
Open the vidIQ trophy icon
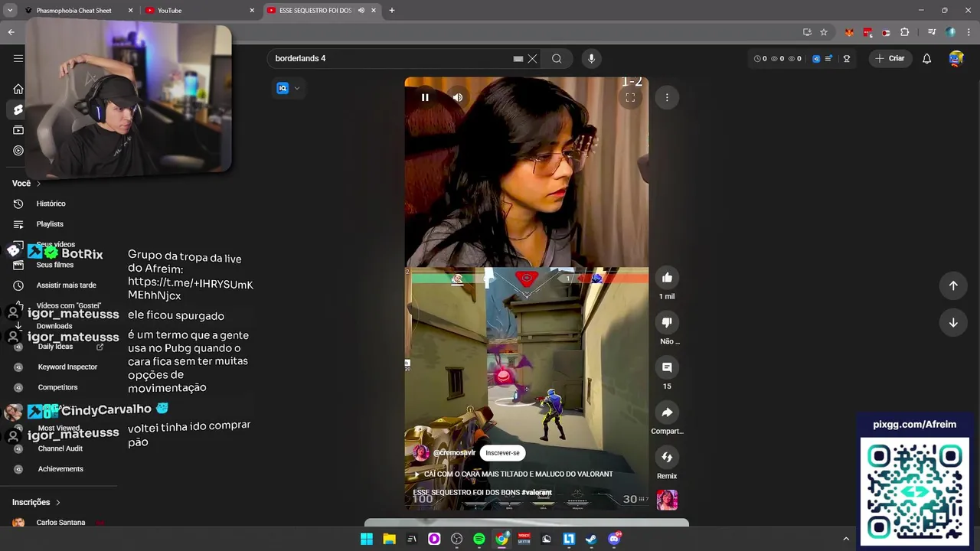[x=846, y=58]
